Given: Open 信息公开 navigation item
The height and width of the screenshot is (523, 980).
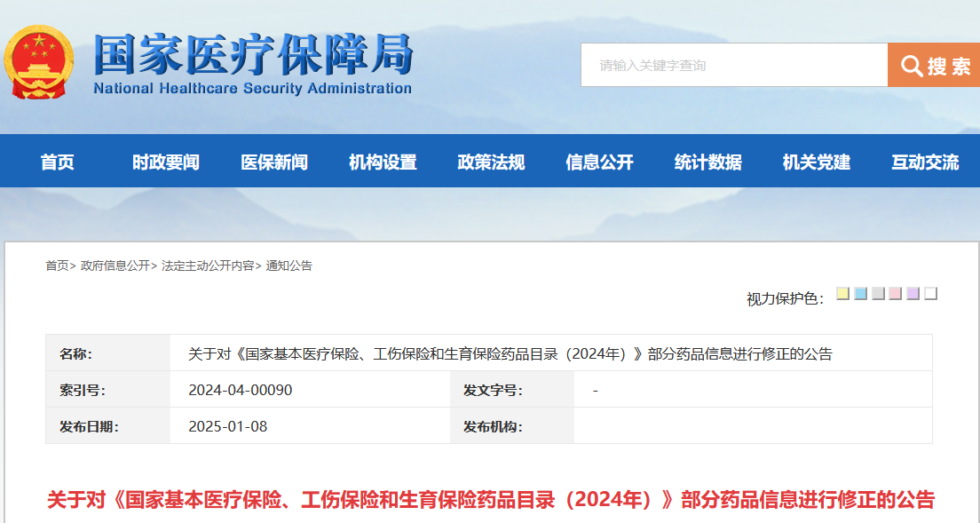Looking at the screenshot, I should click(599, 162).
